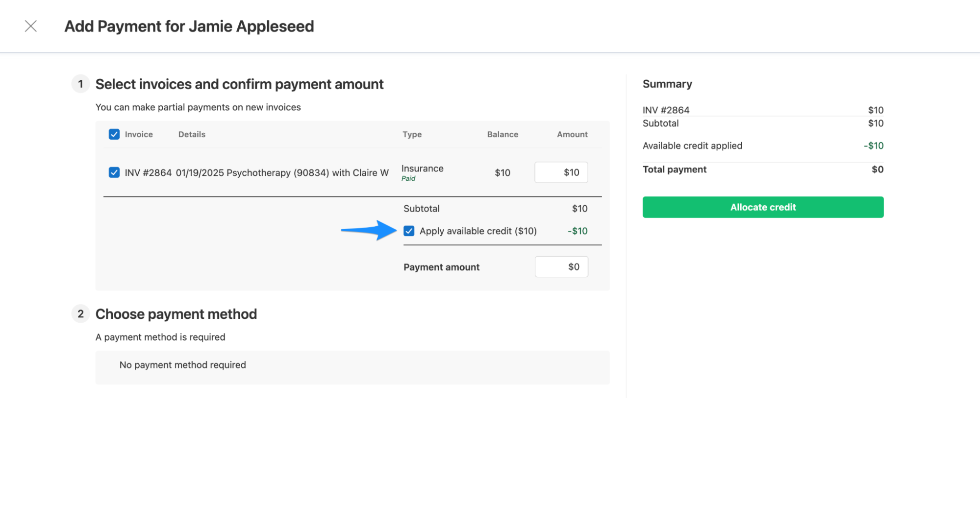The height and width of the screenshot is (531, 980).
Task: Click the step 1 number badge
Action: [80, 84]
